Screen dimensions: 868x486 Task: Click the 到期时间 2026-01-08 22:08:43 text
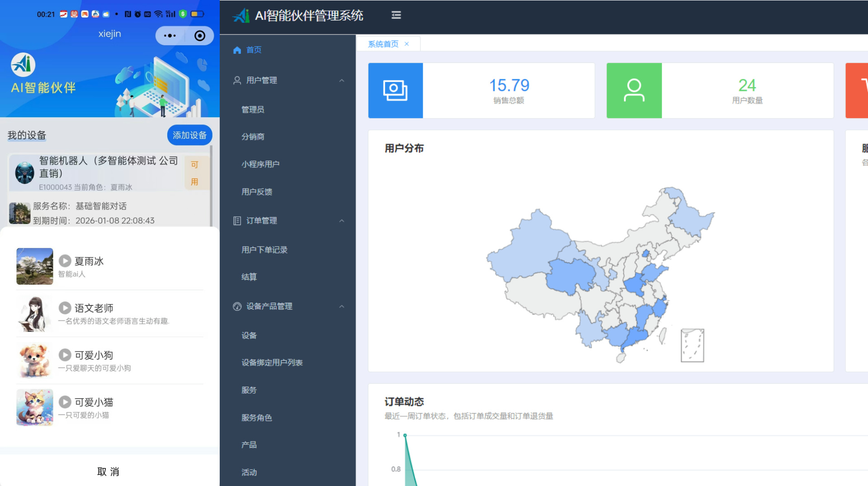click(94, 220)
